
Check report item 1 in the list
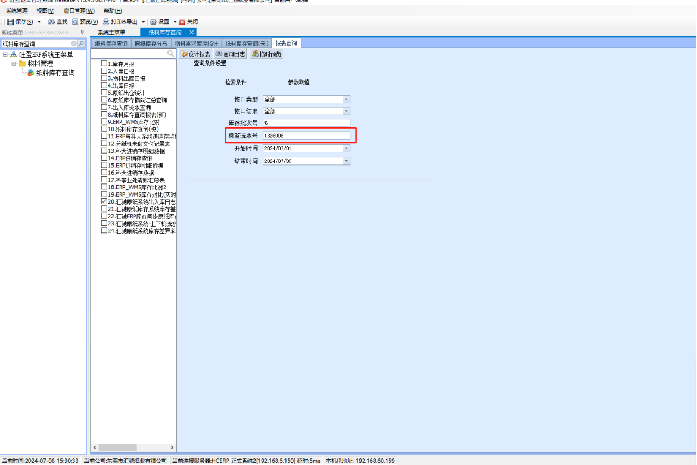pos(104,64)
